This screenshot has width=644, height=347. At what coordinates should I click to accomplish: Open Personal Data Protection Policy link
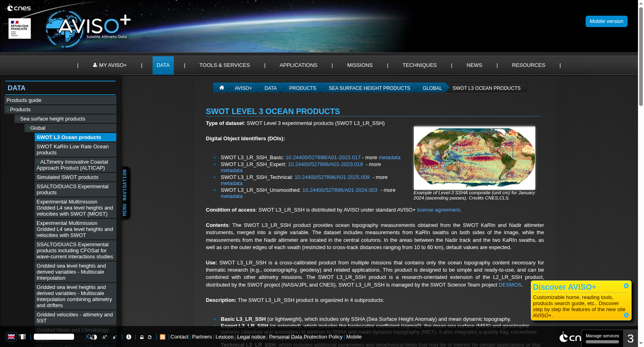coord(306,337)
